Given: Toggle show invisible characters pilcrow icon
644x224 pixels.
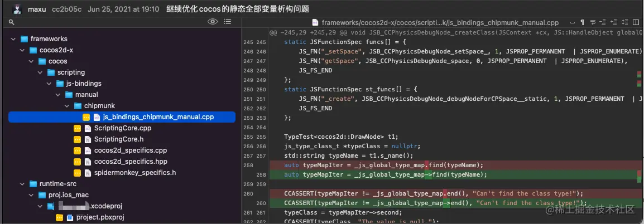Looking at the screenshot, I should pos(583,22).
